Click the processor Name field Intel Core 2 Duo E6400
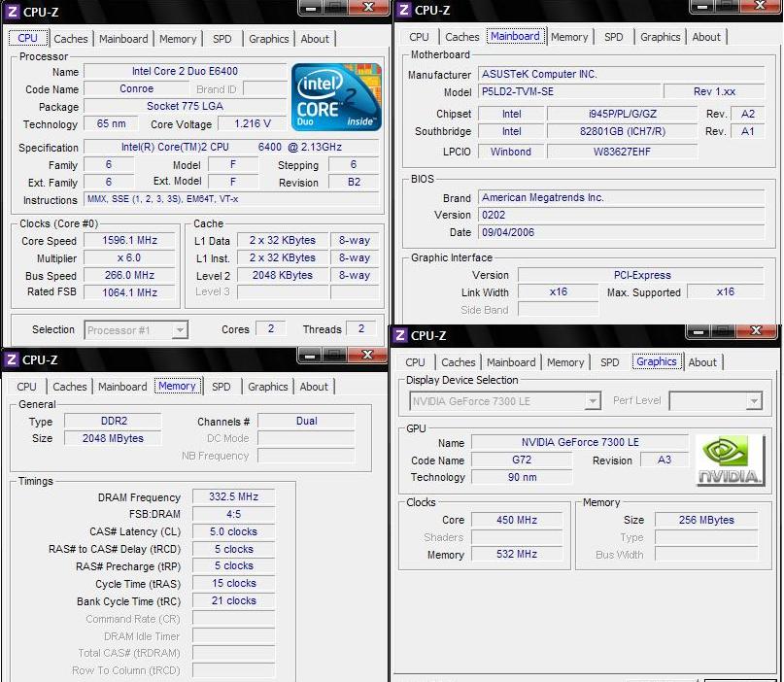 pyautogui.click(x=185, y=71)
